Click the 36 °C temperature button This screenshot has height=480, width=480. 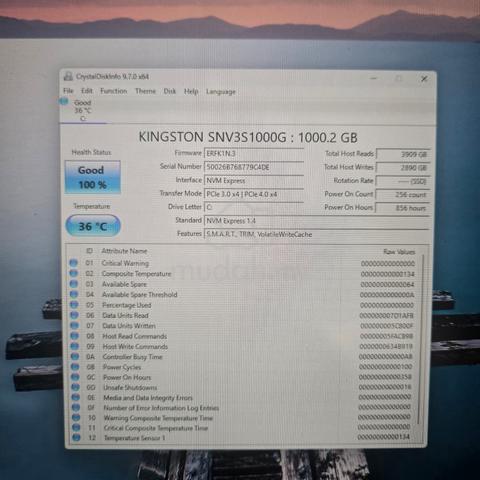point(93,226)
